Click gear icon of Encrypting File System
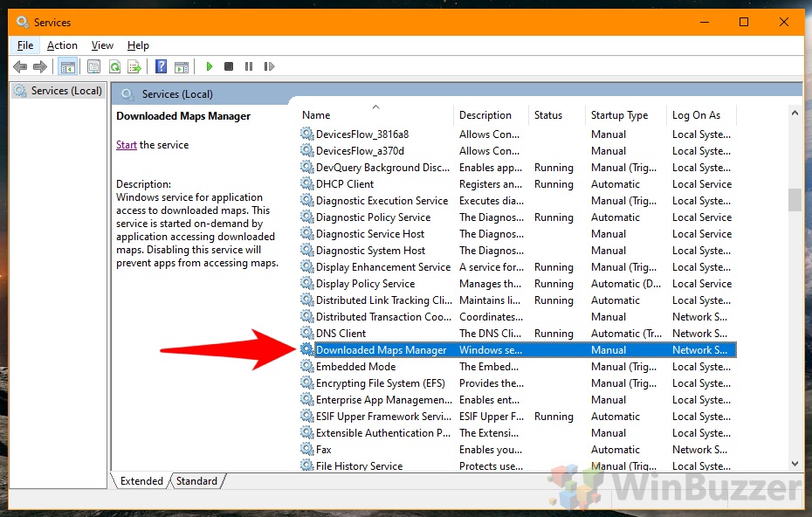812x517 pixels. (x=307, y=383)
